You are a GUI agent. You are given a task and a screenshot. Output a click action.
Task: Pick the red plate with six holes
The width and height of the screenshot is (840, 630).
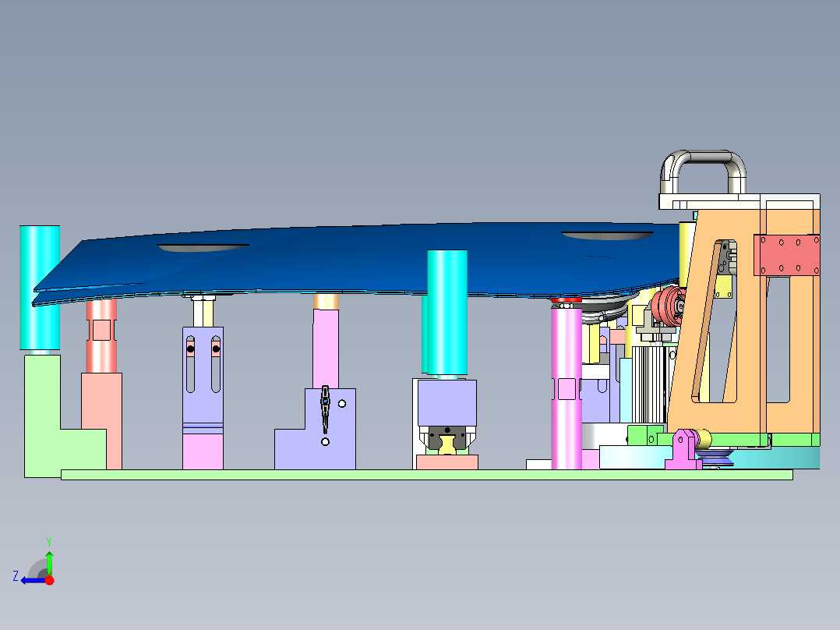786,255
